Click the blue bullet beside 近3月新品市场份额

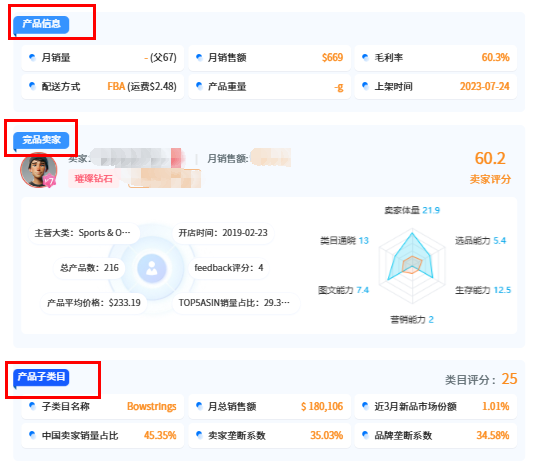click(x=365, y=406)
